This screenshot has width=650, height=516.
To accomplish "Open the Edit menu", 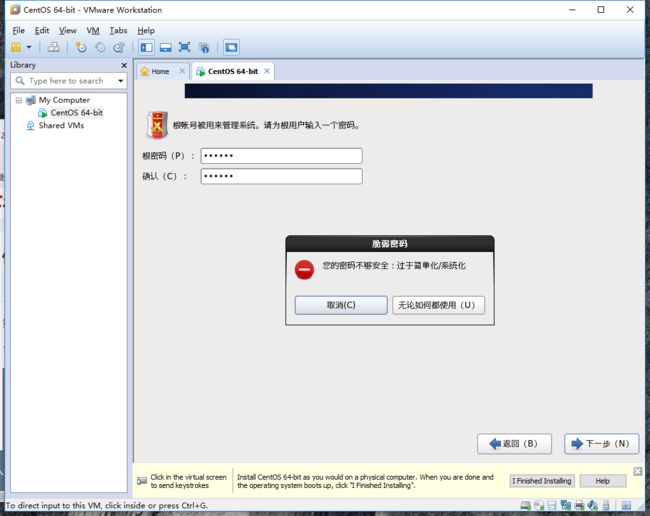I will pyautogui.click(x=42, y=31).
